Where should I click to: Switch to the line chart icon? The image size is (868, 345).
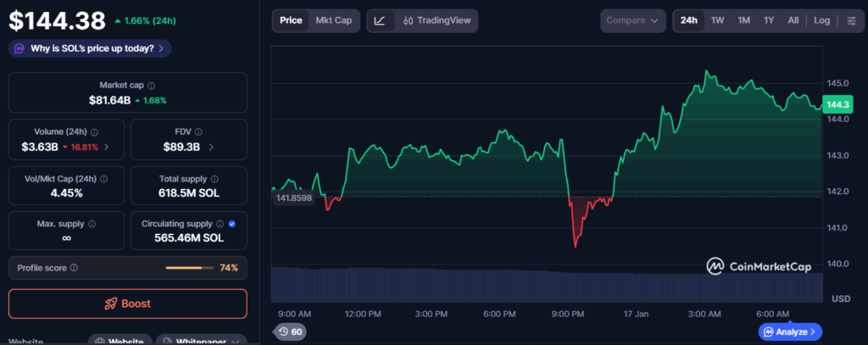pos(380,20)
